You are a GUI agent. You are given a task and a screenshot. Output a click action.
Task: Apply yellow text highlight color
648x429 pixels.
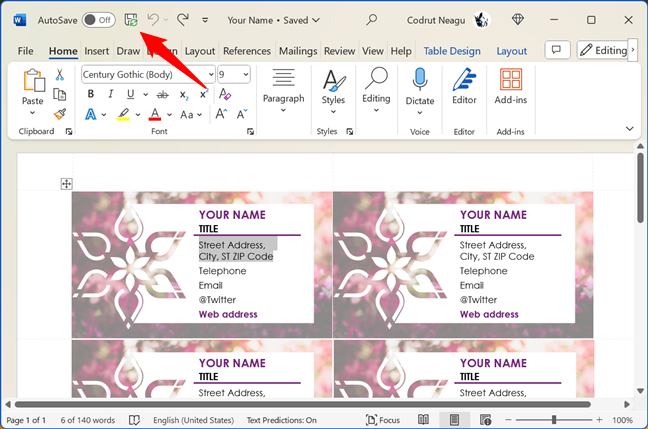(x=124, y=114)
